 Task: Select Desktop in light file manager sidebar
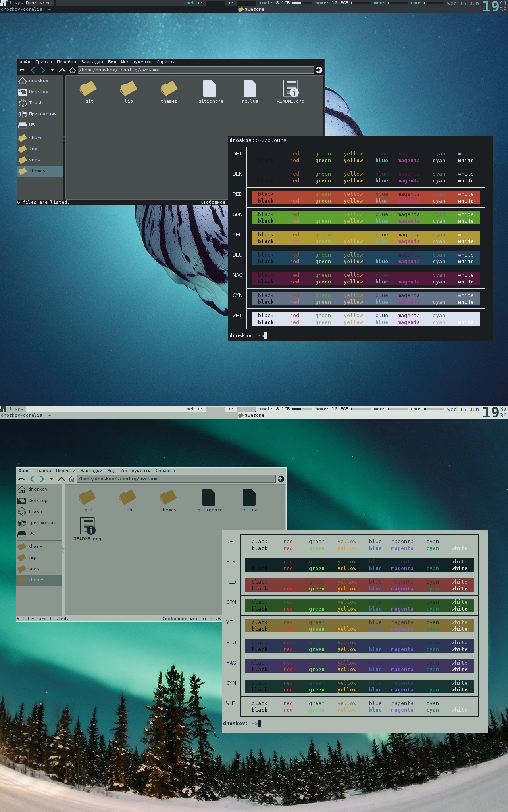pos(38,500)
